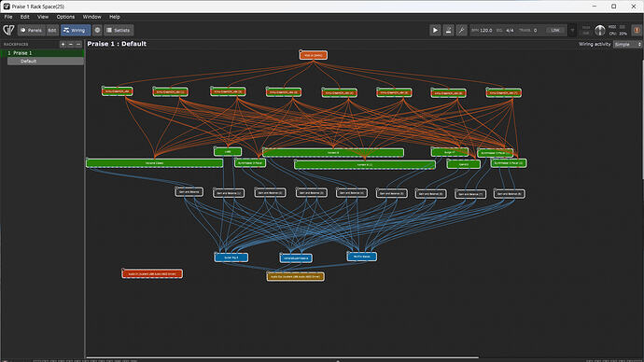Select the Gain and Balance (4) block
Image resolution: width=644 pixels, height=362 pixels.
[352, 192]
